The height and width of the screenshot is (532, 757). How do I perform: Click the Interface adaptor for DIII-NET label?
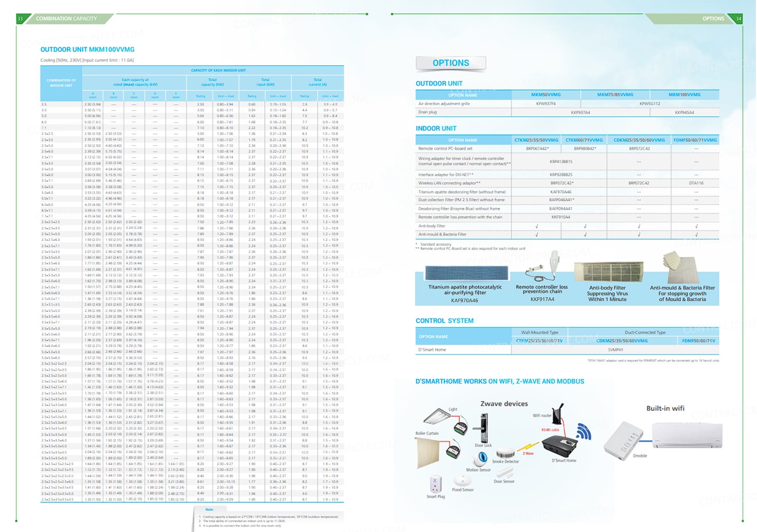point(446,175)
